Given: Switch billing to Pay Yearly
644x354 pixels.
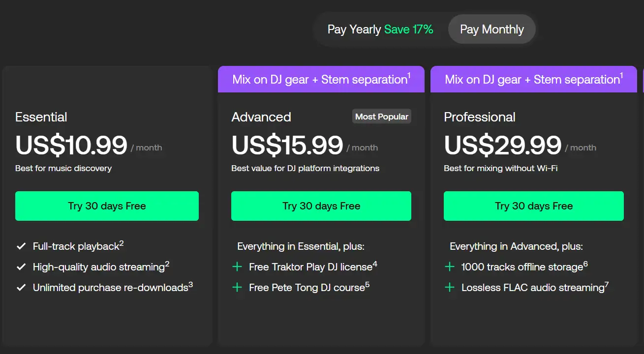Looking at the screenshot, I should click(380, 29).
